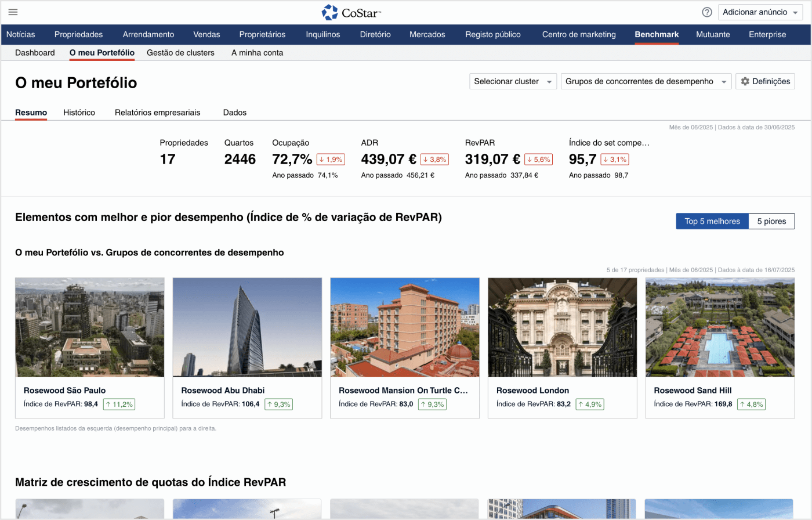Open the Enterprise nav item
The image size is (812, 520).
(767, 34)
